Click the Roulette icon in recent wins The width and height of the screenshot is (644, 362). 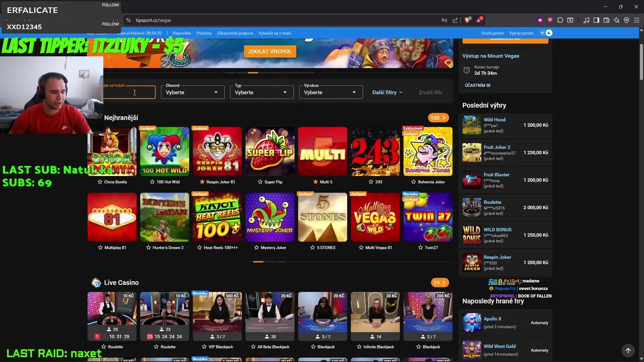pos(472,208)
